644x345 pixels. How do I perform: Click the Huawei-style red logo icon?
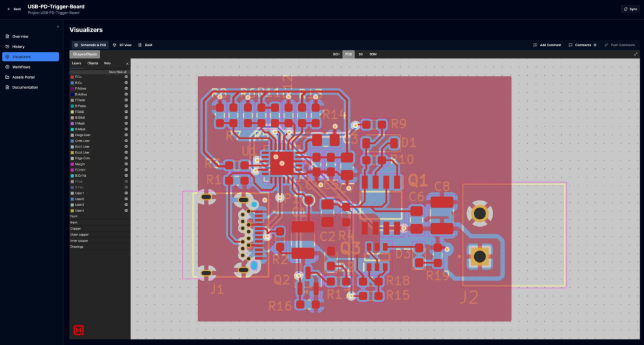79,330
